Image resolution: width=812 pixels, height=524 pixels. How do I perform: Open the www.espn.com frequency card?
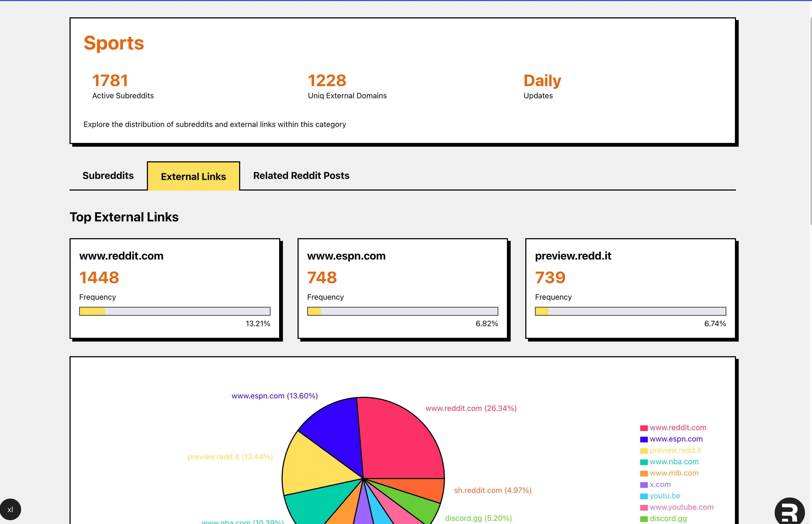pyautogui.click(x=402, y=289)
